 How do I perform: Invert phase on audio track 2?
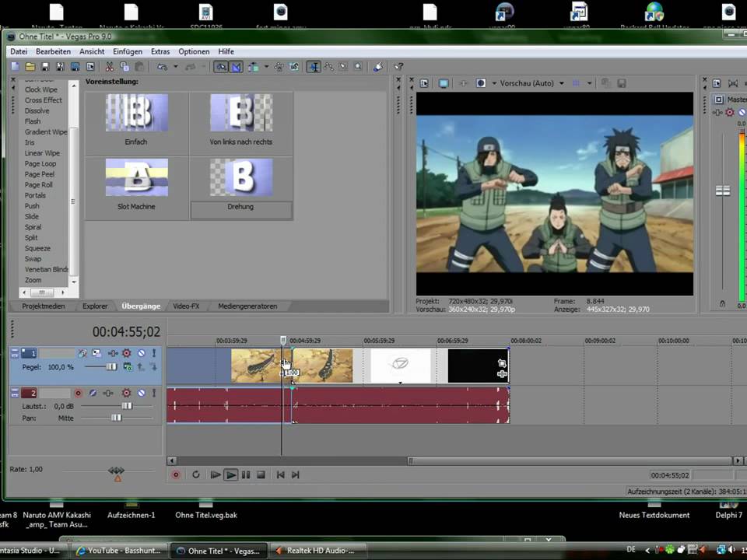[93, 393]
